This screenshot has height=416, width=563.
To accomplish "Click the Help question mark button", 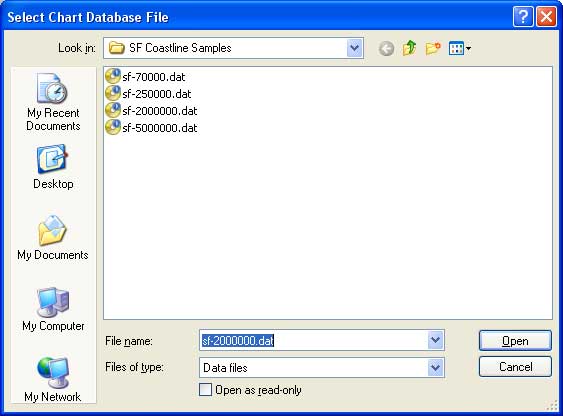I will [x=523, y=17].
